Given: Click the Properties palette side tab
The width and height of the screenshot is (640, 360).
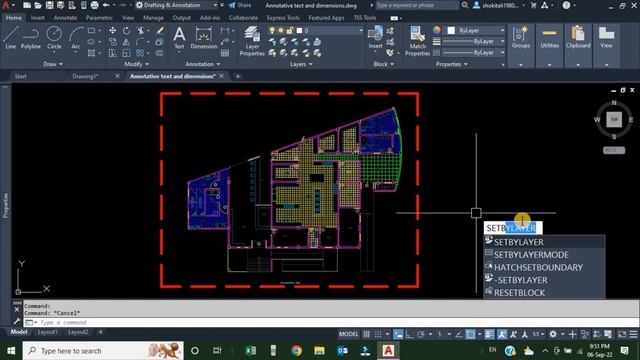Looking at the screenshot, I should click(x=6, y=205).
